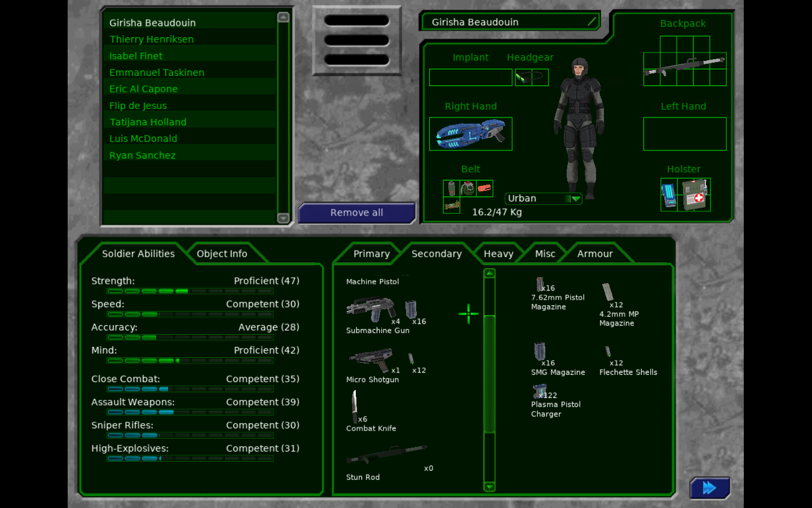Select soldier Emmanuel Taskinen

point(189,72)
